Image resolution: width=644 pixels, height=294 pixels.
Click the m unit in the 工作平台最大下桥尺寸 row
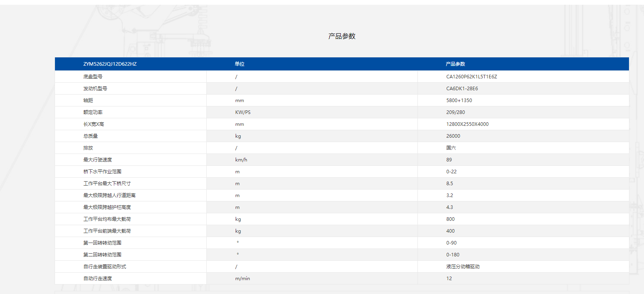coord(238,184)
